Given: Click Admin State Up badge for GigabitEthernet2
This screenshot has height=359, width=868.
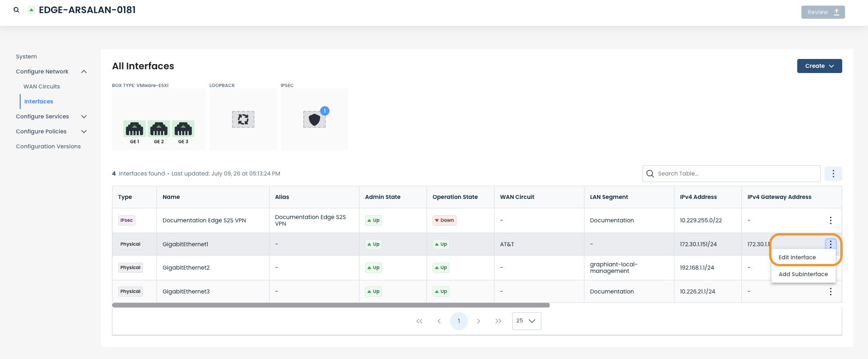Looking at the screenshot, I should [x=374, y=268].
